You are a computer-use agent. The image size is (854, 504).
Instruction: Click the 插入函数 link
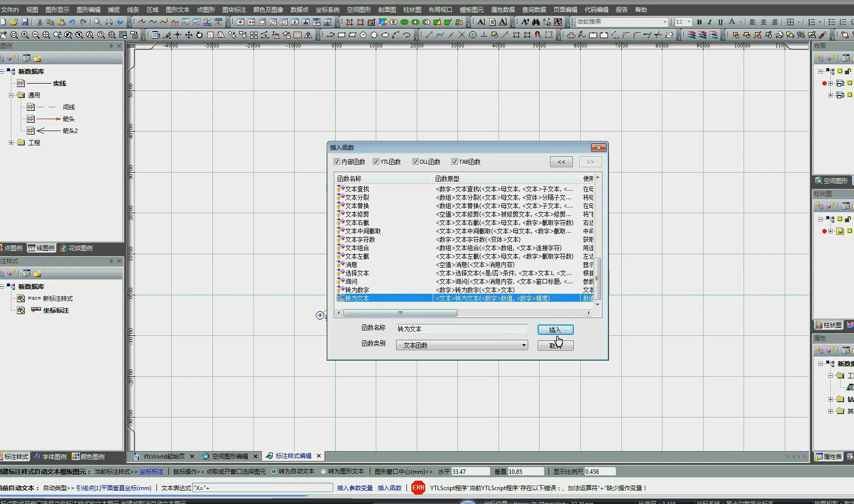point(390,488)
